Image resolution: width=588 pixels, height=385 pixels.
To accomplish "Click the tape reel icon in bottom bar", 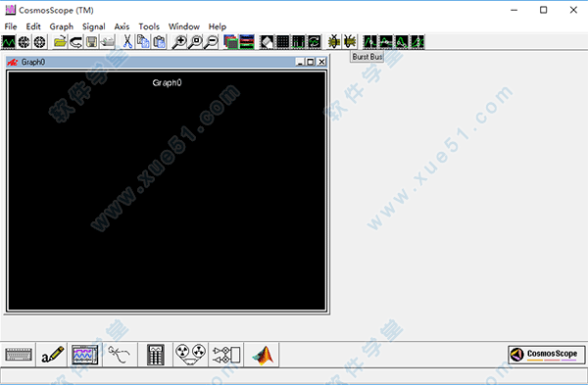I will pos(190,355).
